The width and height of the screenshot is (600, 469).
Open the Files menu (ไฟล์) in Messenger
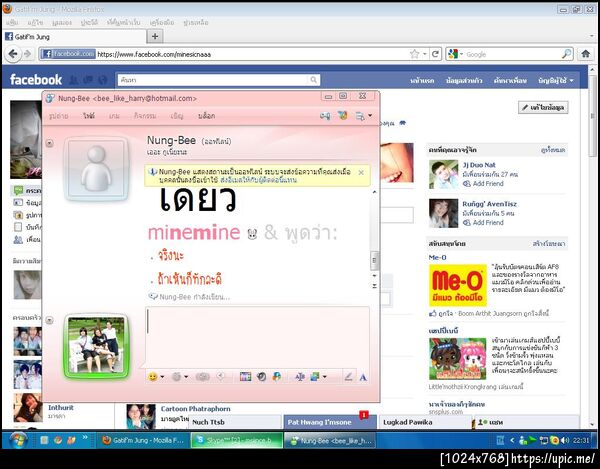coord(89,116)
